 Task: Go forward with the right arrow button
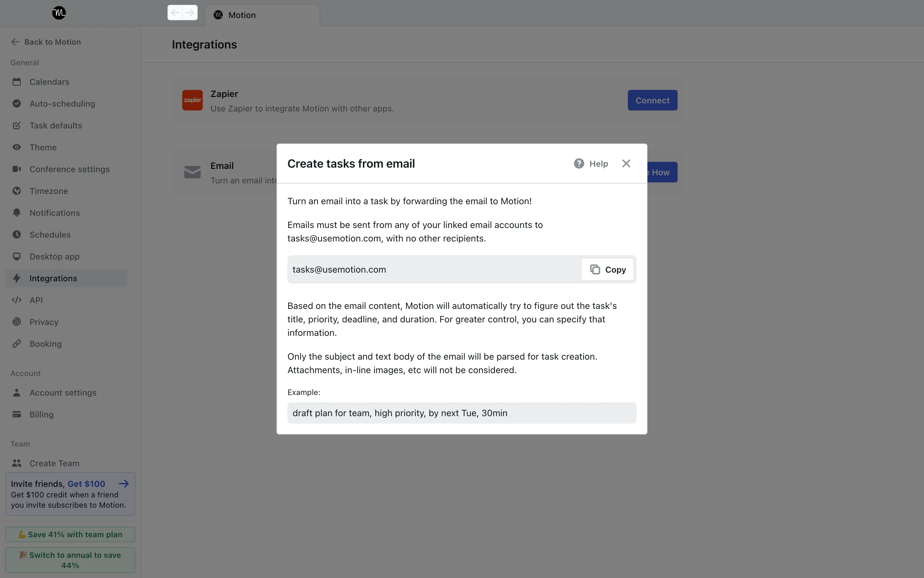190,13
